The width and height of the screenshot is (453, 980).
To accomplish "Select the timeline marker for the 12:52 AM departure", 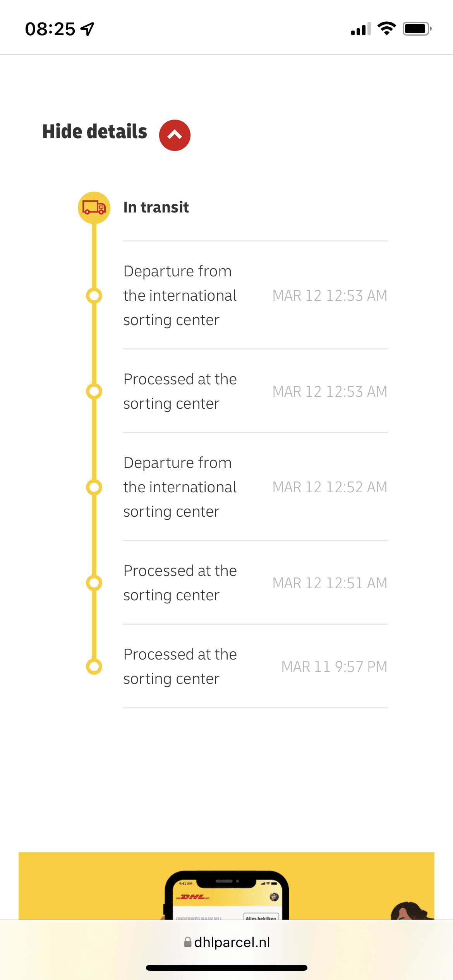I will [94, 487].
